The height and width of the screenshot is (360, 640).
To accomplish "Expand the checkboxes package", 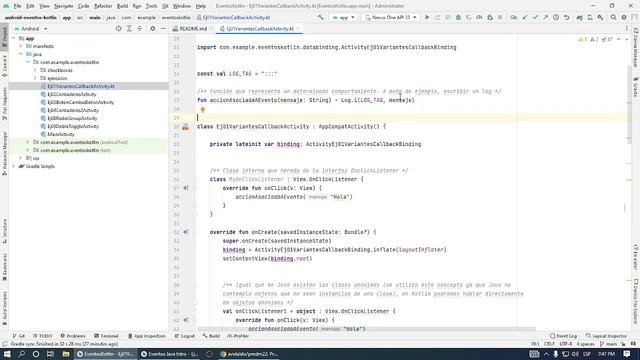I will pos(35,70).
